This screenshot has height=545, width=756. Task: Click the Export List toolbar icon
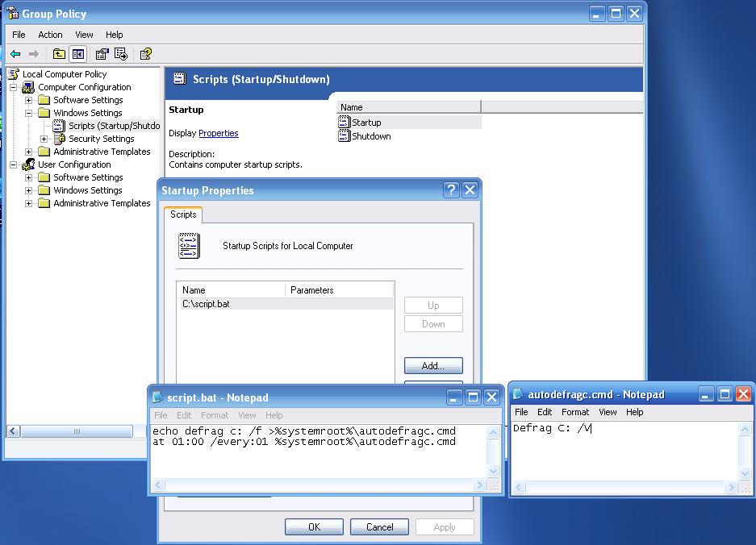pos(121,54)
